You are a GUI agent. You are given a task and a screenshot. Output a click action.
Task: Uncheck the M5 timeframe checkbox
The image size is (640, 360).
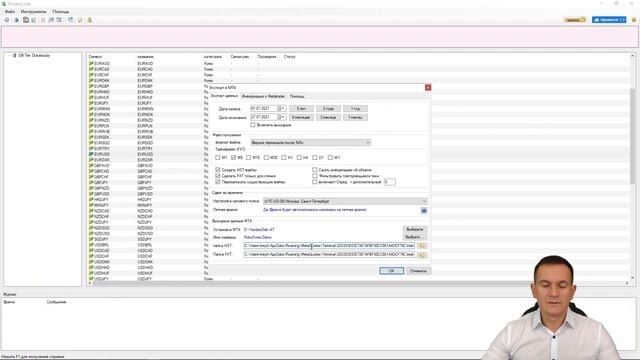point(233,158)
